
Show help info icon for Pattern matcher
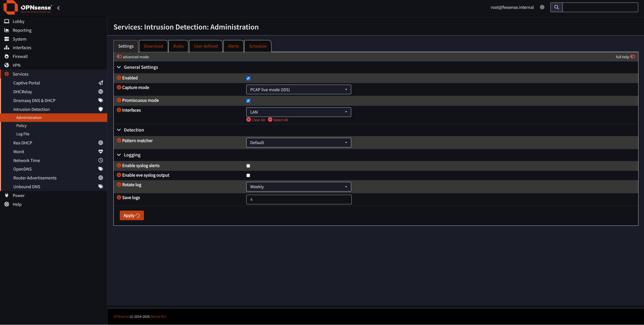tap(119, 141)
